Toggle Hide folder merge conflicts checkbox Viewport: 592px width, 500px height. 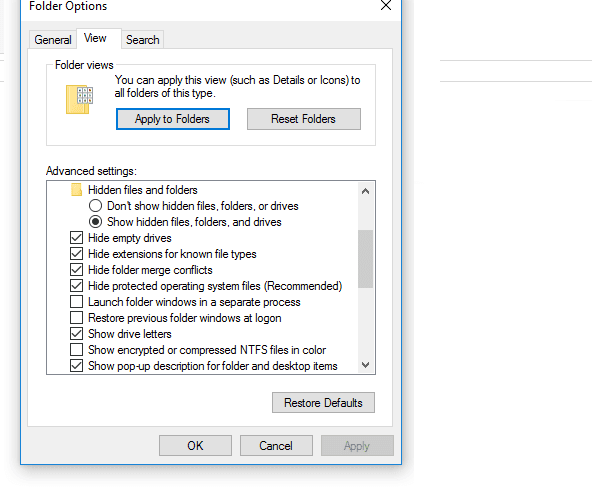[x=76, y=270]
